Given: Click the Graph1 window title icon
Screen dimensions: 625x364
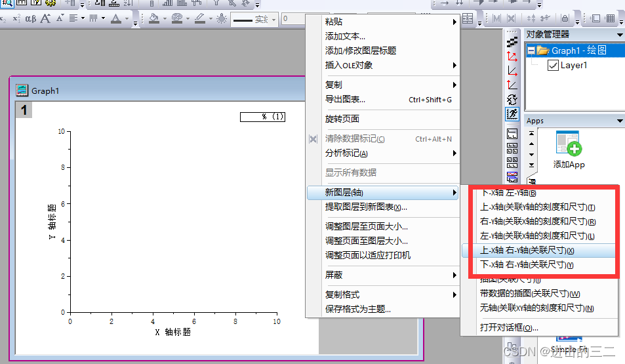Looking at the screenshot, I should tap(22, 91).
